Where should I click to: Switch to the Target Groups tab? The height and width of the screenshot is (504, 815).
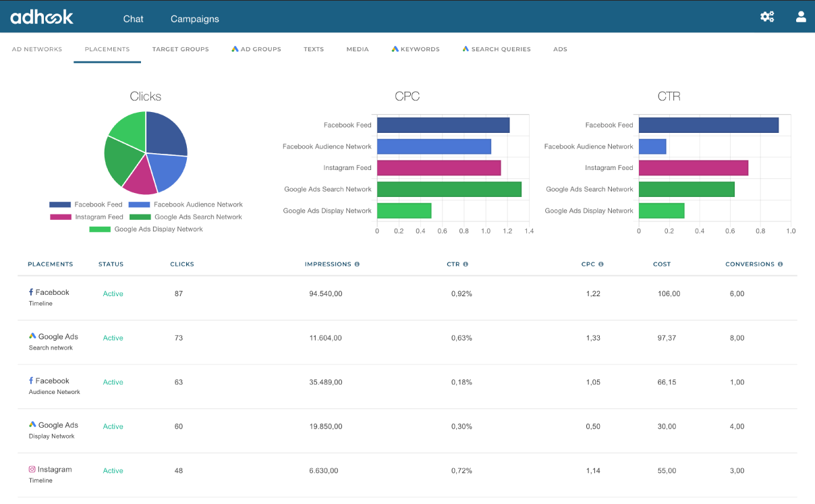180,49
